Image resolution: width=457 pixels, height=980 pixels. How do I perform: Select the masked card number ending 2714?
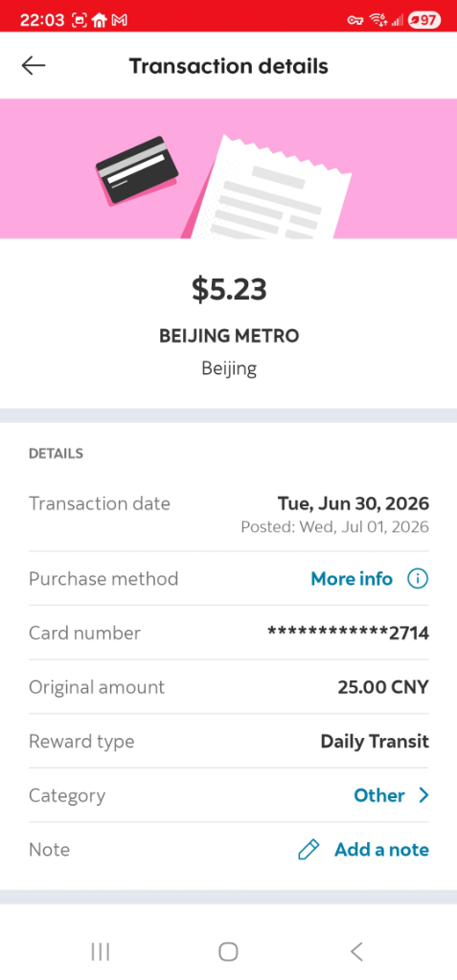pyautogui.click(x=348, y=634)
